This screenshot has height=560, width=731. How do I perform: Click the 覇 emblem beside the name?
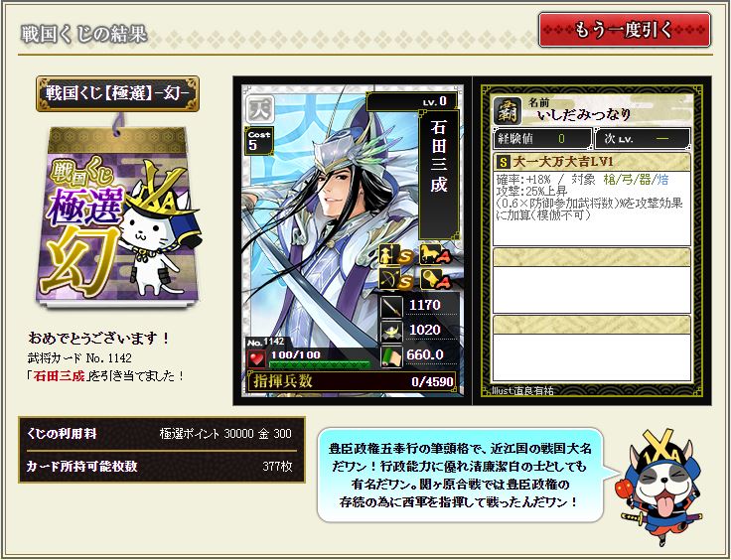(507, 112)
